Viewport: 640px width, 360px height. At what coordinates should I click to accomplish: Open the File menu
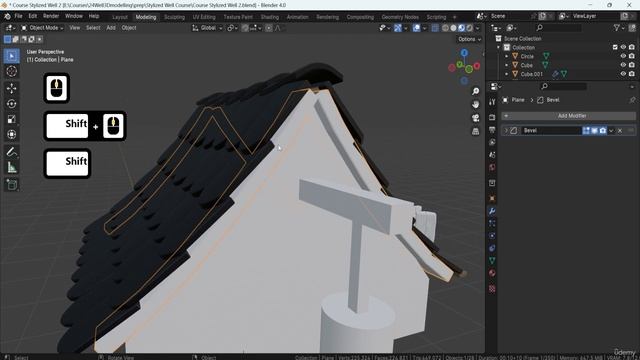coord(18,16)
